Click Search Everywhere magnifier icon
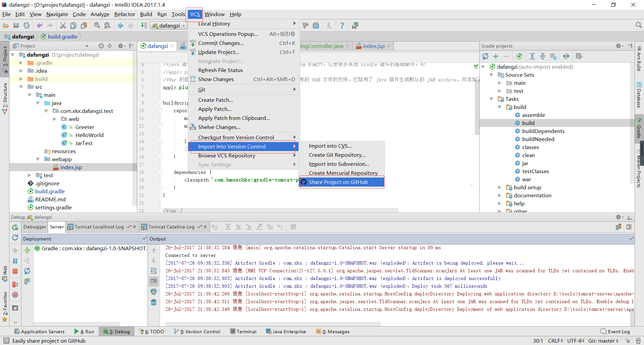This screenshot has width=644, height=345. click(638, 25)
